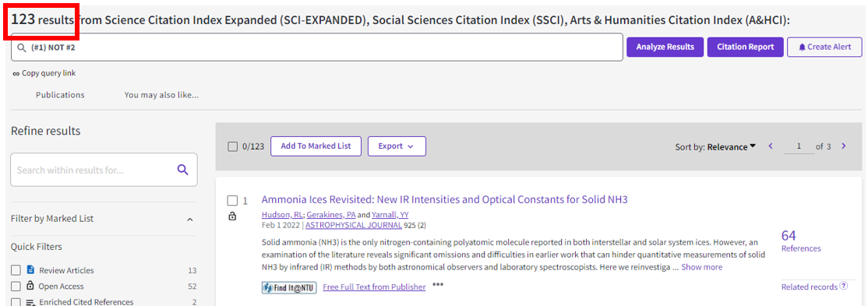The height and width of the screenshot is (306, 868).
Task: Go to previous results page arrow
Action: pyautogui.click(x=770, y=146)
